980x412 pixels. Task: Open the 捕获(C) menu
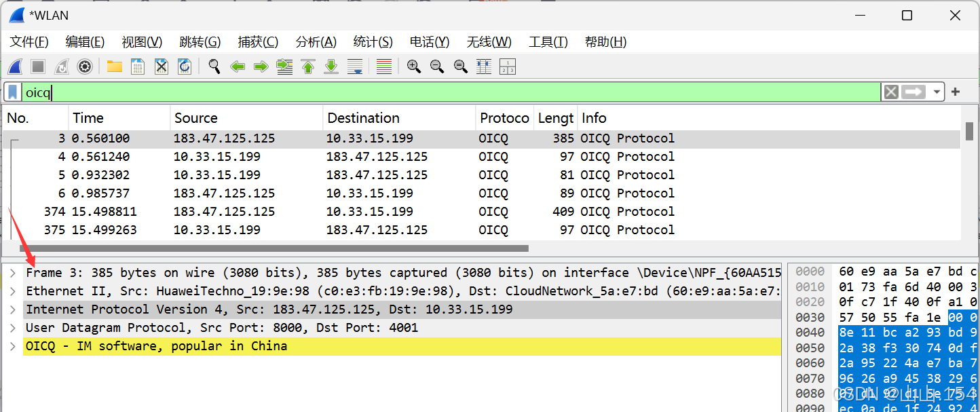coord(258,42)
